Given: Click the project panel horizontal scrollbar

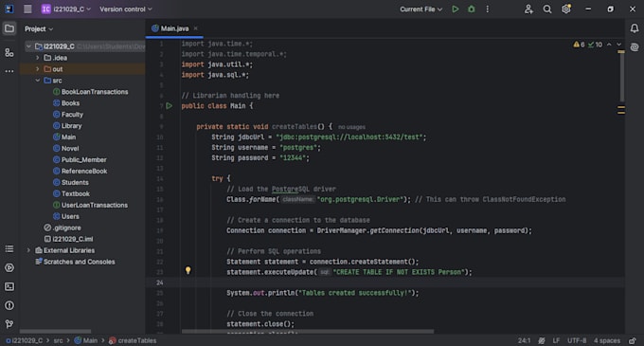Looking at the screenshot, I should [x=56, y=331].
